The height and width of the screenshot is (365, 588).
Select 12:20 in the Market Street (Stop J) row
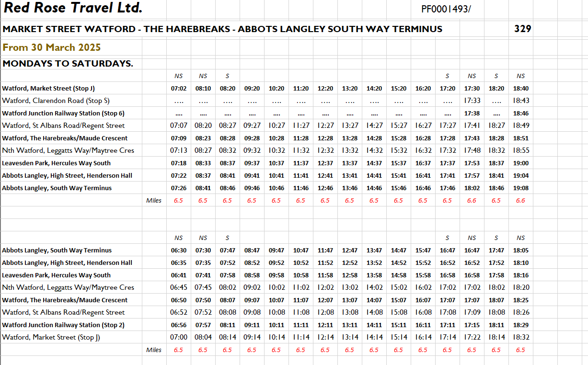tap(325, 89)
